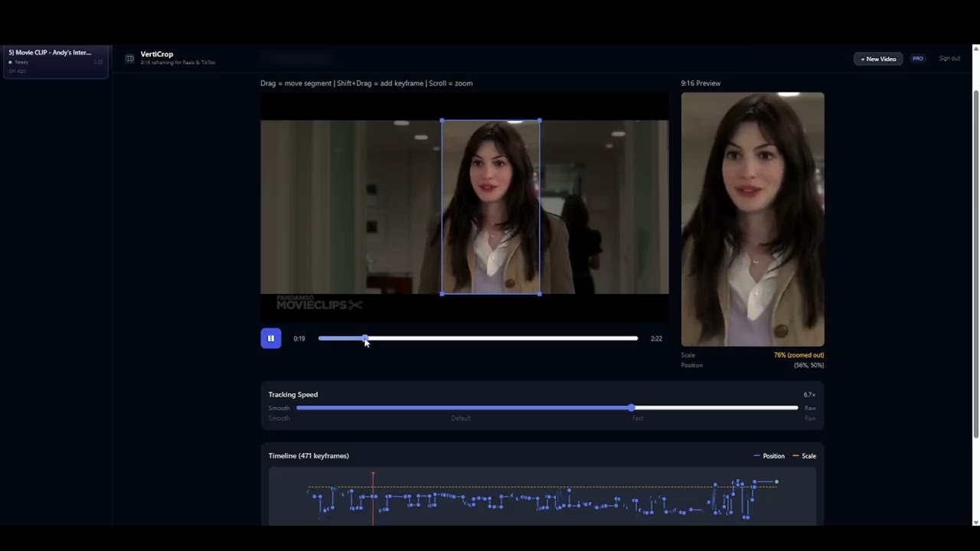This screenshot has width=980, height=551.
Task: Click the '(56%, 50%)' position value
Action: 808,365
